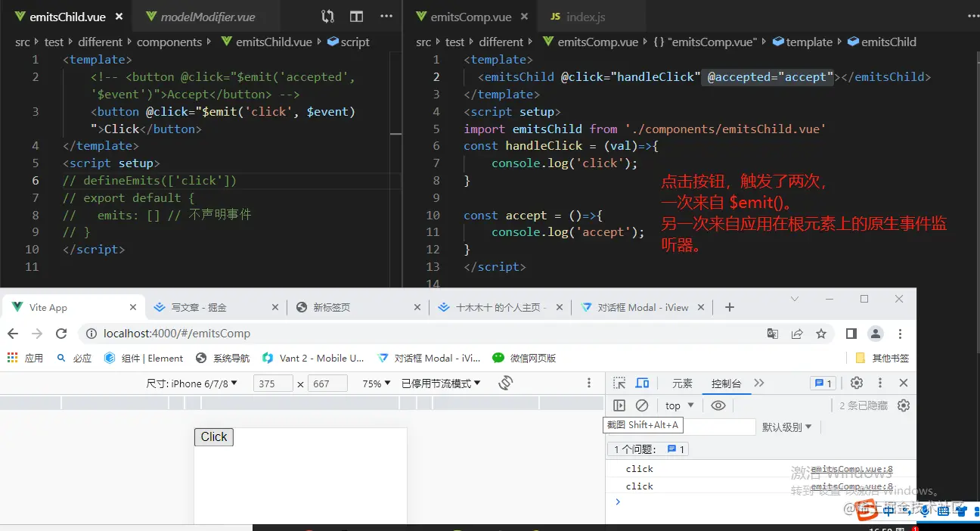Viewport: 980px width, 531px height.
Task: Click the device height field showing 667
Action: pos(327,383)
